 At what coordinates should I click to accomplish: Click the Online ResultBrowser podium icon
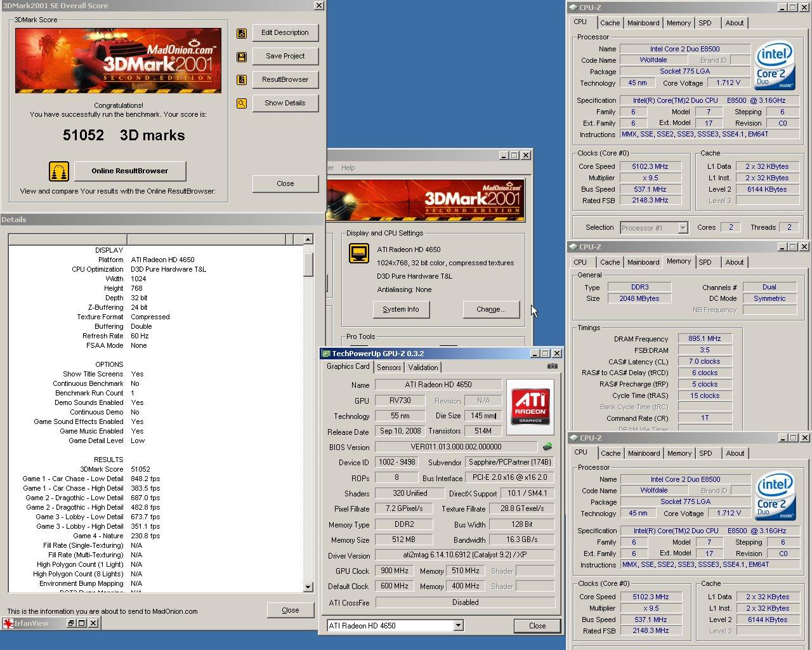pyautogui.click(x=59, y=171)
